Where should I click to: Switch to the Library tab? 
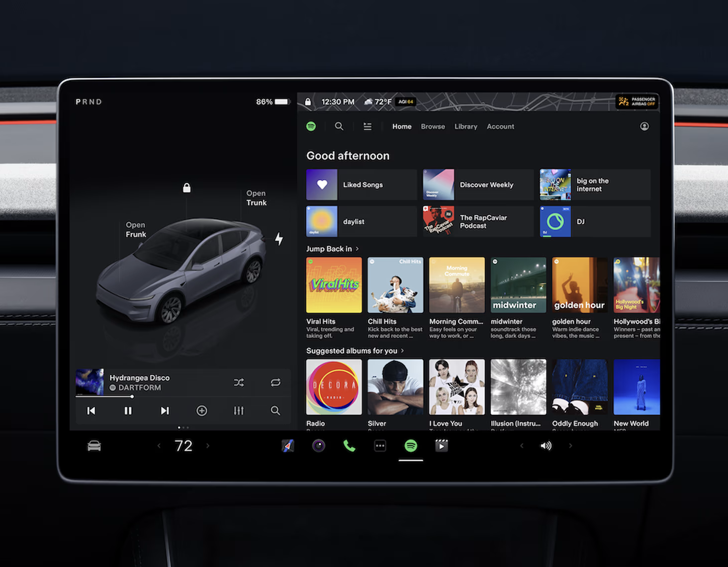coord(466,127)
